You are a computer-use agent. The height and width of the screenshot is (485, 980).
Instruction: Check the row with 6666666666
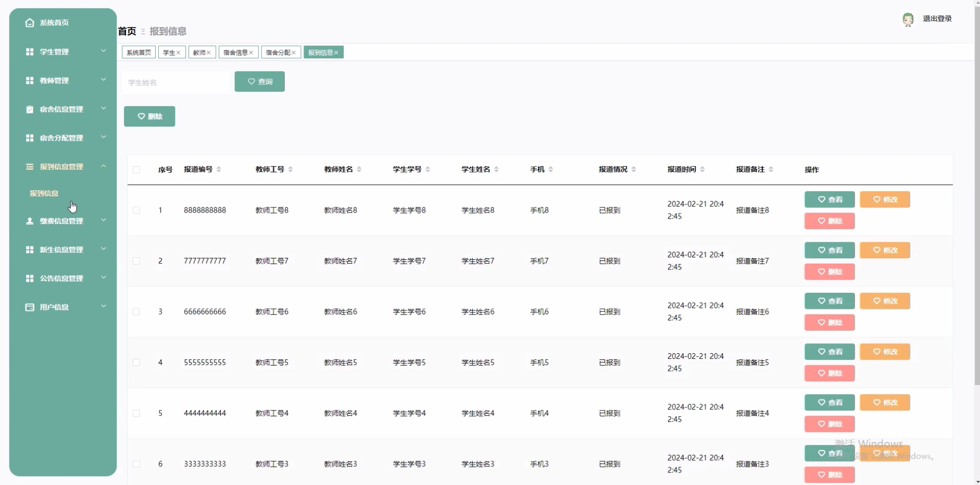(x=136, y=312)
